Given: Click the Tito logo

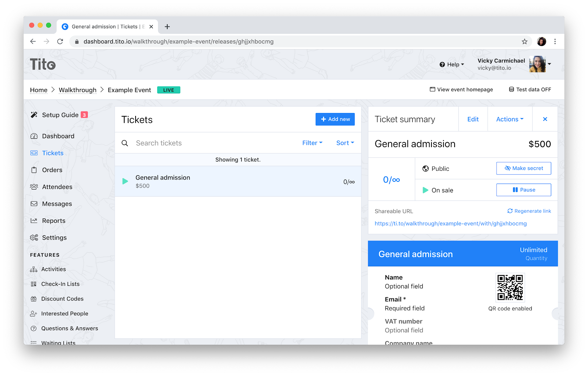Looking at the screenshot, I should (x=43, y=64).
